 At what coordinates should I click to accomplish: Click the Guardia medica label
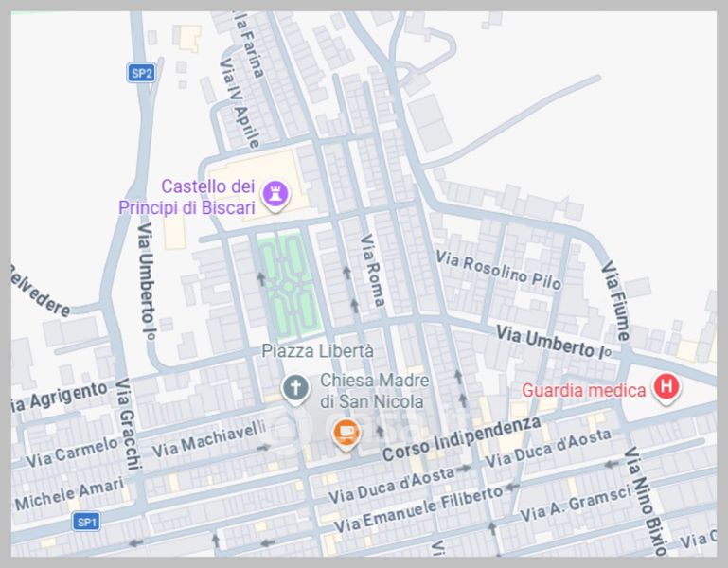pyautogui.click(x=583, y=390)
